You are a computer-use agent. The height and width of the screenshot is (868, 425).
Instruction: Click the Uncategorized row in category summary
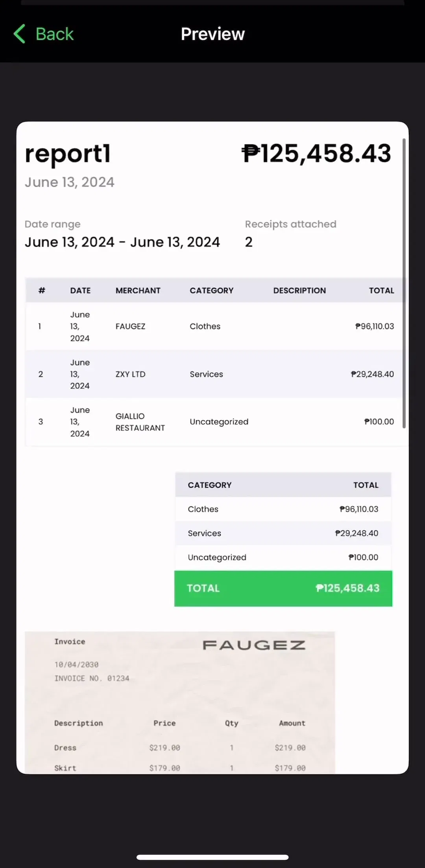283,557
